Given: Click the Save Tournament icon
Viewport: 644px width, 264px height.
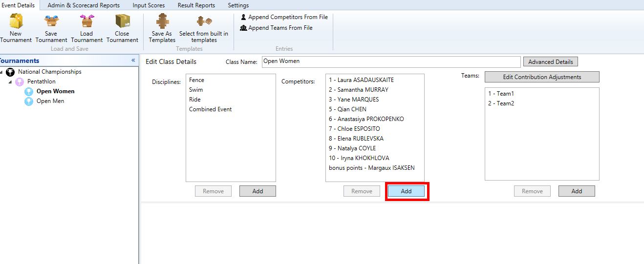Looking at the screenshot, I should (x=51, y=21).
